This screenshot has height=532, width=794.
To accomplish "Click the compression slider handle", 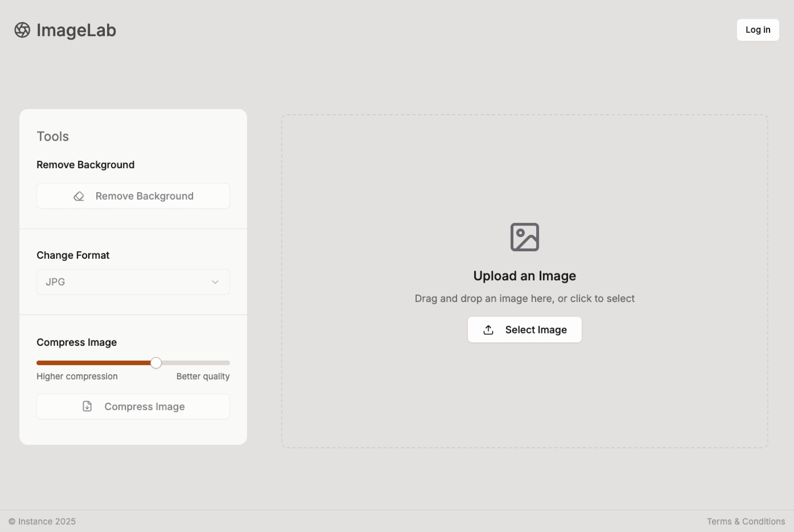I will coord(156,363).
